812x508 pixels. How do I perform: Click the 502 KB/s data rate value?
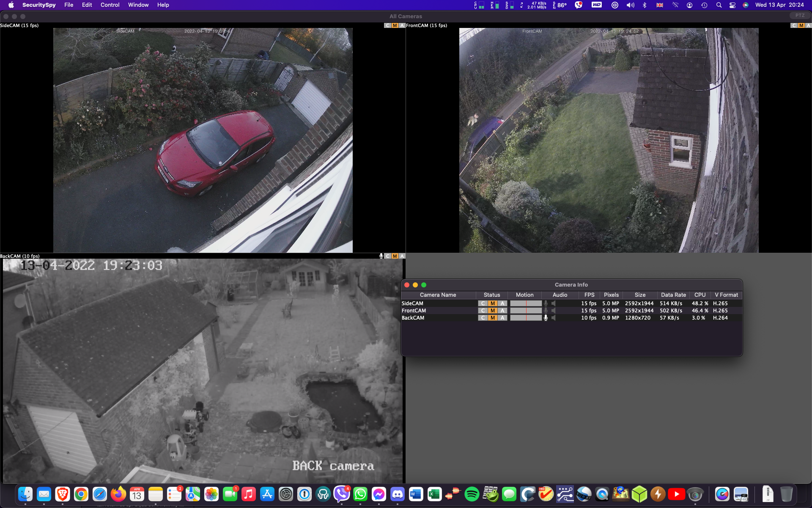coord(671,311)
